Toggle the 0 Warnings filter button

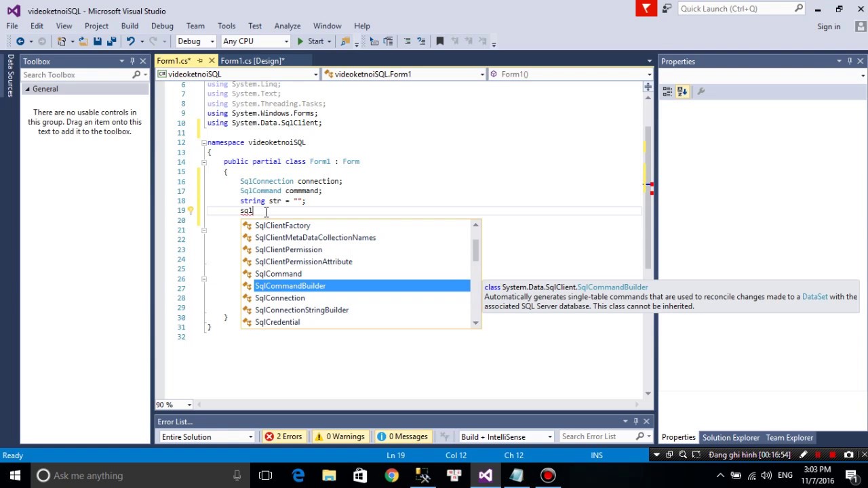click(339, 436)
